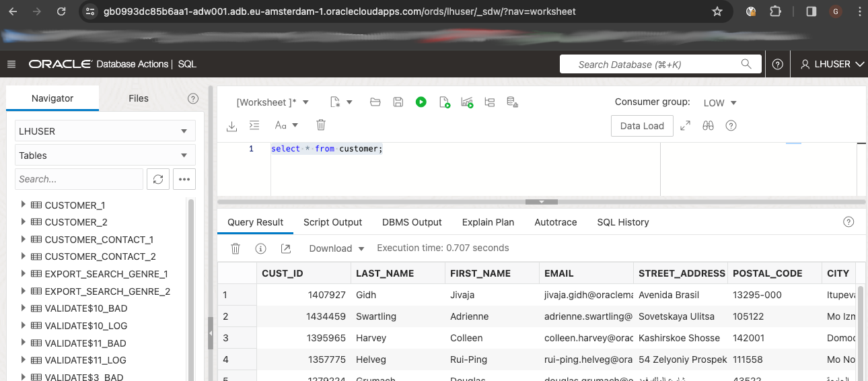Open the browser extensions puzzle icon
Viewport: 868px width, 381px height.
point(776,11)
